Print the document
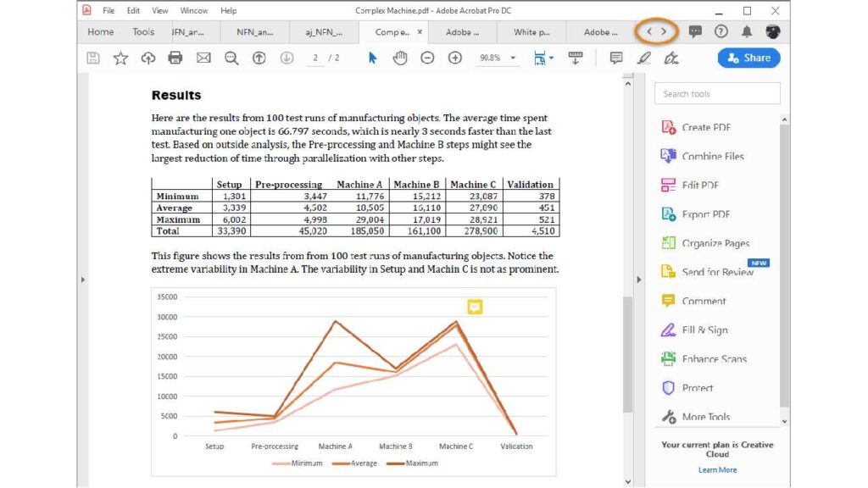Screen dimensions: 868x488 click(175, 58)
